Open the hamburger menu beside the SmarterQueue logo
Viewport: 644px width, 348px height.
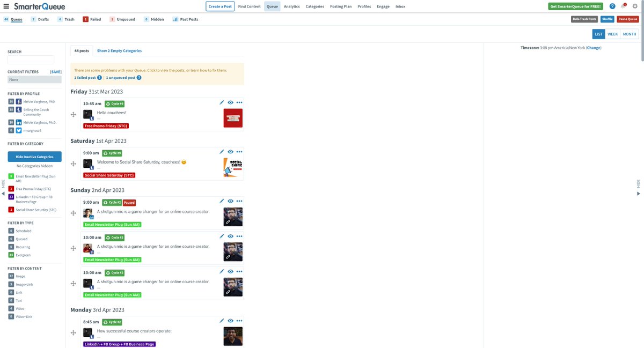6,6
